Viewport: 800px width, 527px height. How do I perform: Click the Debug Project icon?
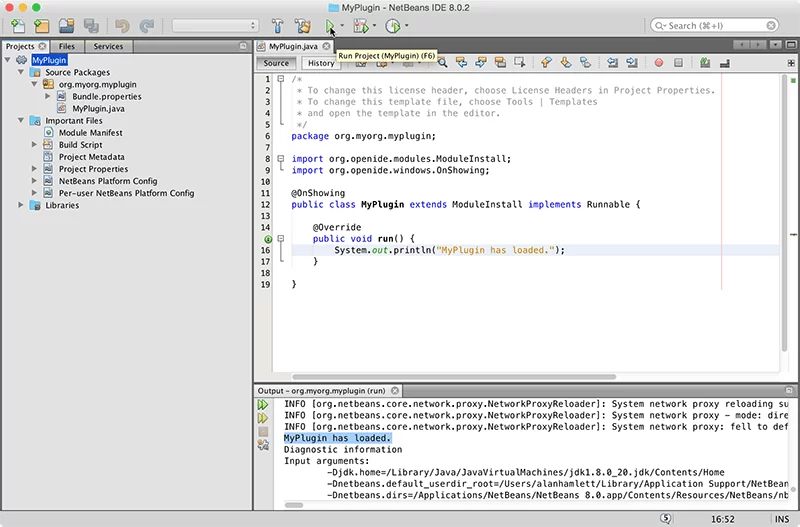click(361, 26)
